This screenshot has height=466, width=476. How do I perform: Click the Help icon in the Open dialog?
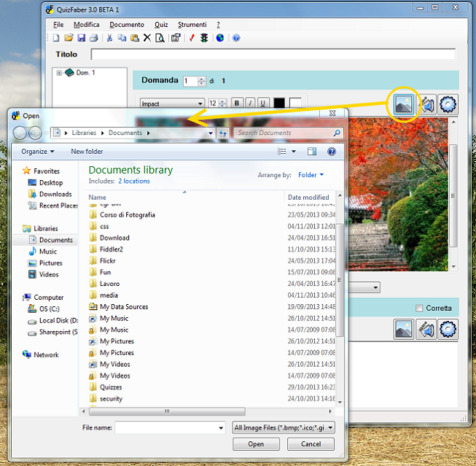click(x=332, y=152)
